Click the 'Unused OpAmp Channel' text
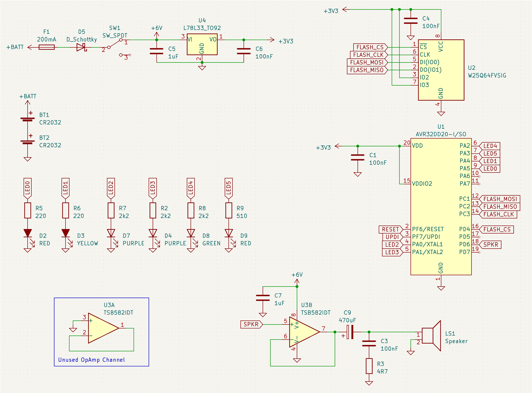532x393 pixels. click(92, 360)
